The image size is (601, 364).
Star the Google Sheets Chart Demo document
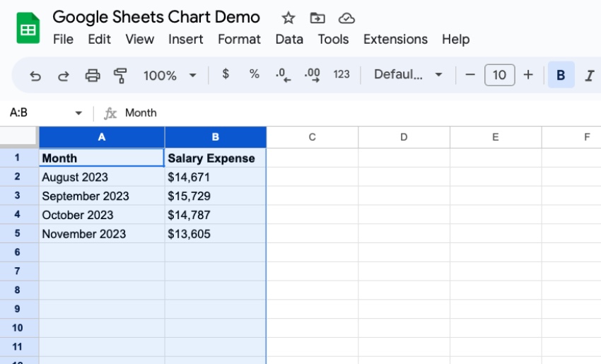(288, 18)
